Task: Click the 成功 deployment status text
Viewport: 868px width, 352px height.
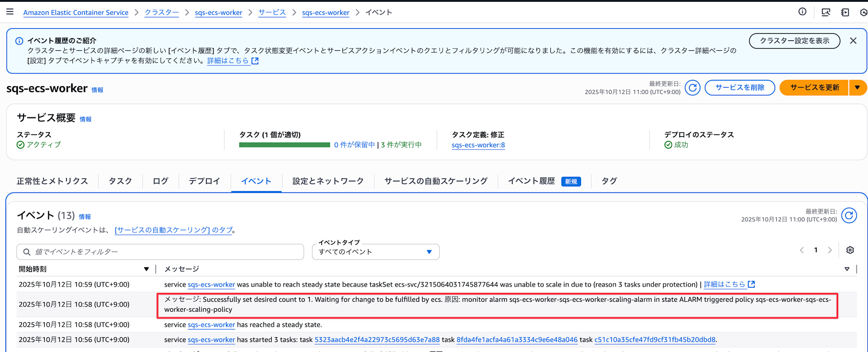Action: point(681,145)
